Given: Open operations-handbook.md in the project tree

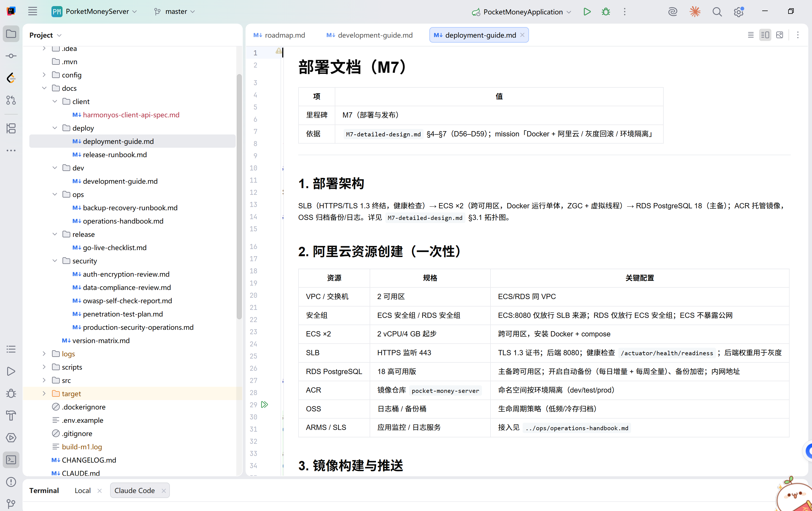Looking at the screenshot, I should pyautogui.click(x=123, y=221).
